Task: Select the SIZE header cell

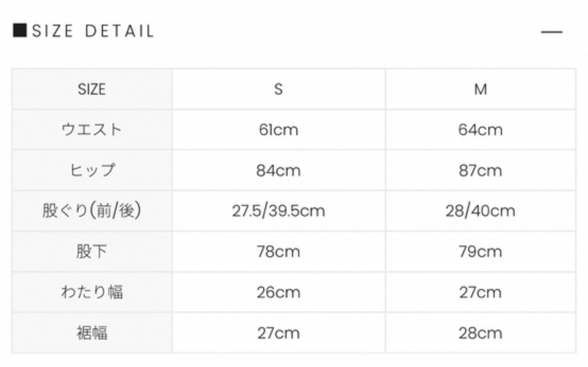Action: click(x=92, y=89)
